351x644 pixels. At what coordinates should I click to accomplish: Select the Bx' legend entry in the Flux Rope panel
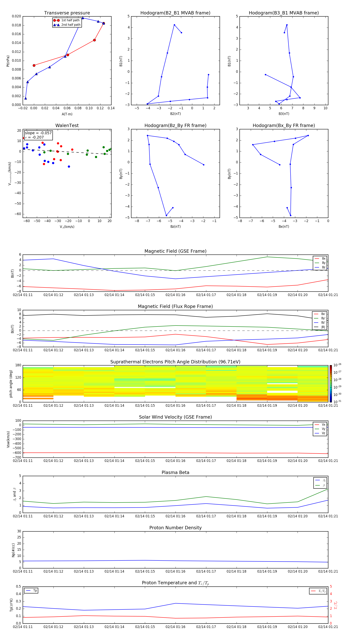tap(320, 314)
